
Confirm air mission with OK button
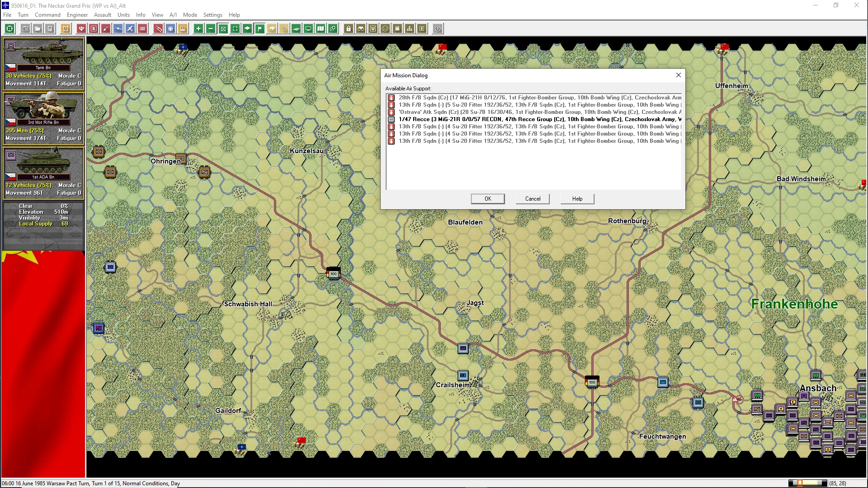point(488,199)
